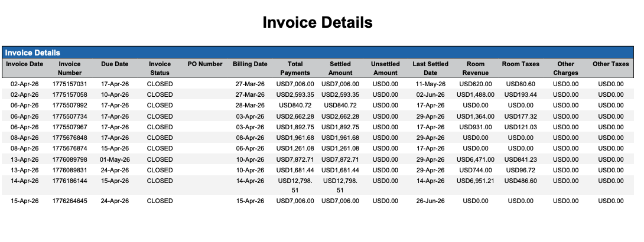Click room taxes USD121.03
Image resolution: width=644 pixels, height=242 pixels.
tap(521, 127)
